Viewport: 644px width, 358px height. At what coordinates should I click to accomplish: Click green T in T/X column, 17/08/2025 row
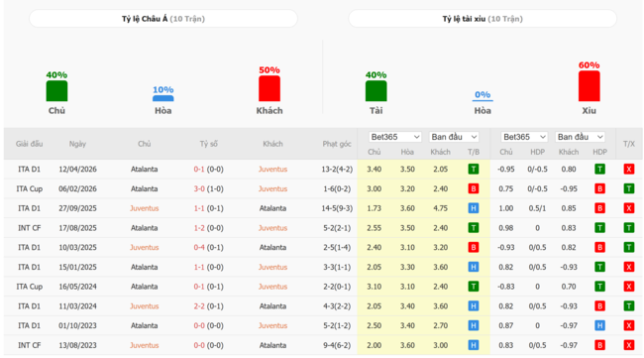point(629,228)
